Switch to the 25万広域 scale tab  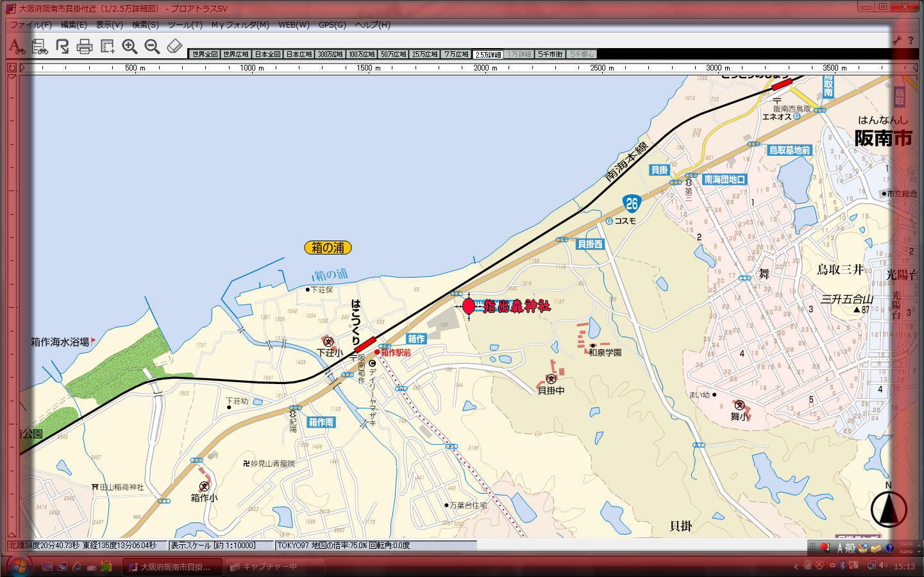(x=424, y=54)
